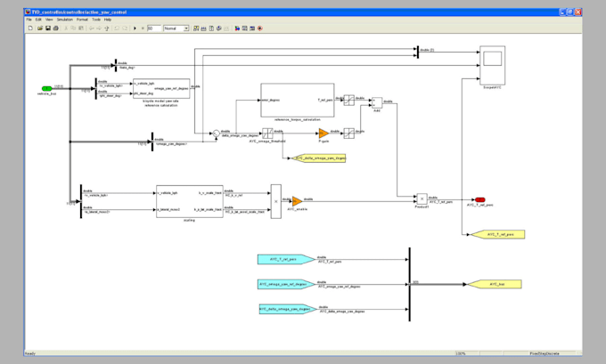Select the scaling subsystem block
Image resolution: width=606 pixels, height=364 pixels.
click(190, 201)
